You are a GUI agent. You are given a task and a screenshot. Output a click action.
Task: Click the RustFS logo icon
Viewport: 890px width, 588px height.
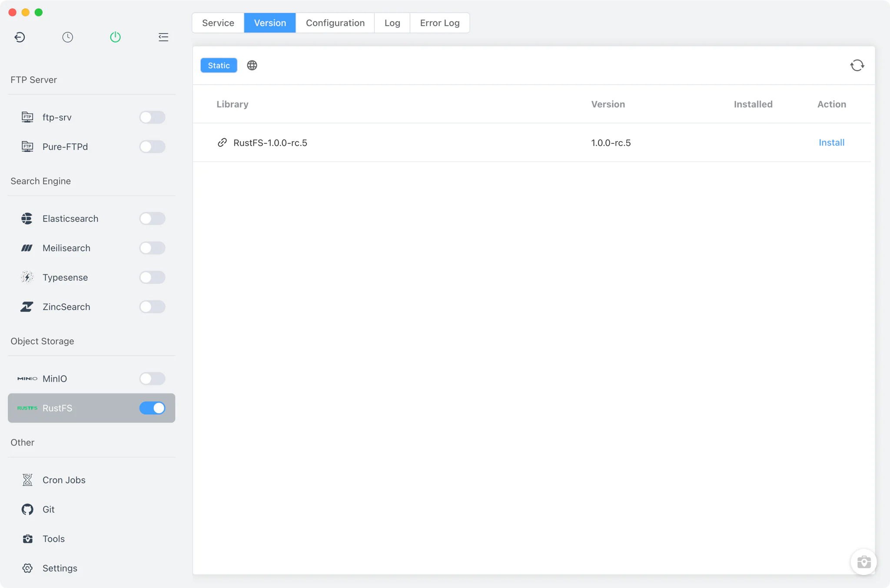pyautogui.click(x=27, y=408)
